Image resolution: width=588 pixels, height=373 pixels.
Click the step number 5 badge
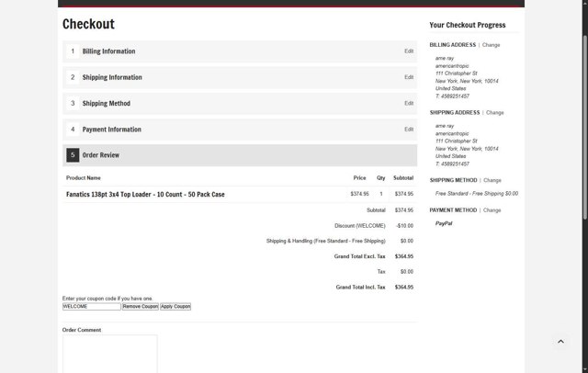coord(73,155)
